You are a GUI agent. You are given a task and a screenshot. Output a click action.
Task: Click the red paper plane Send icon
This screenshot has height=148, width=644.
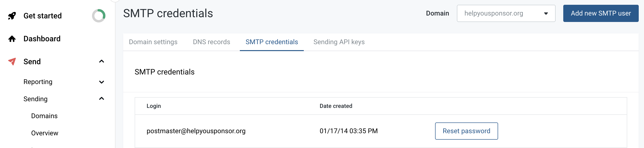[12, 62]
